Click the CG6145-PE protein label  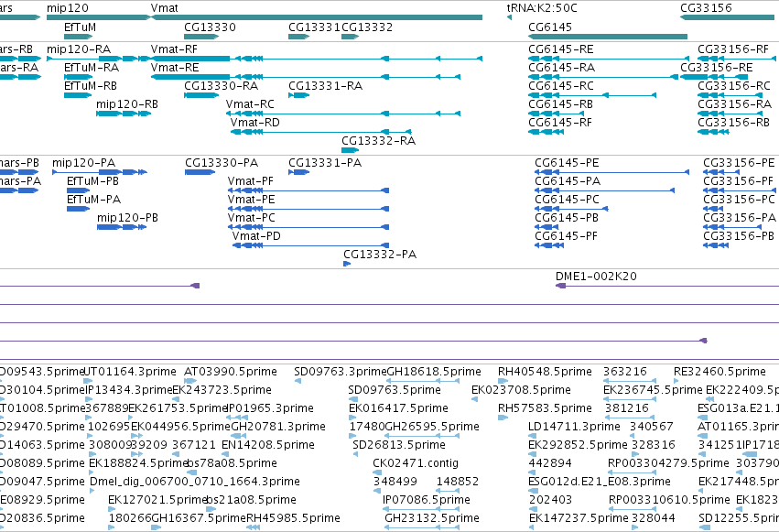click(567, 163)
